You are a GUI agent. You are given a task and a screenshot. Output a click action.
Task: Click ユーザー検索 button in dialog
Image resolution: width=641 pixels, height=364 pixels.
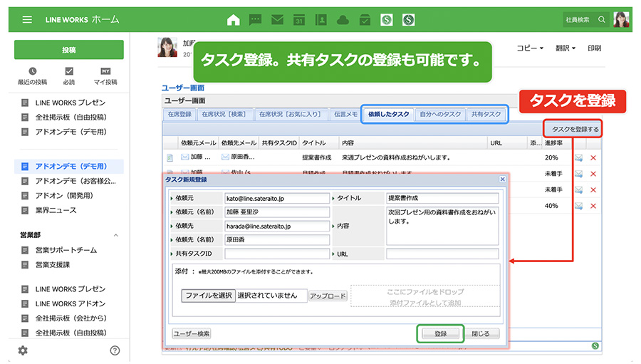tap(192, 334)
